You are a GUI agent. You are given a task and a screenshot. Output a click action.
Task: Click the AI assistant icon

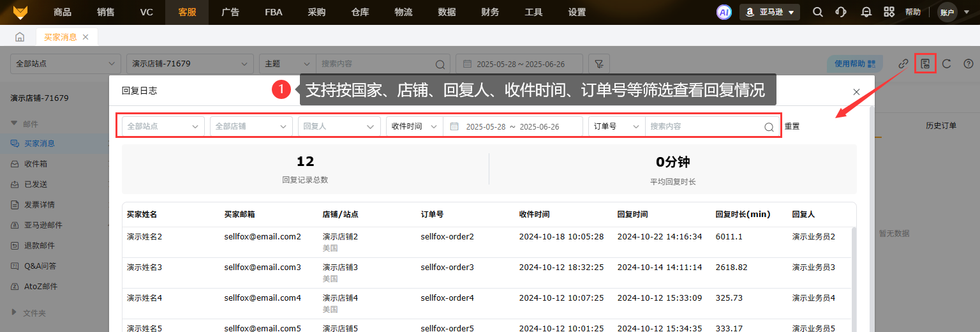724,12
